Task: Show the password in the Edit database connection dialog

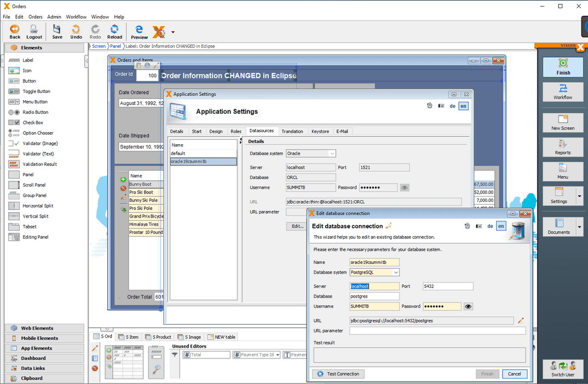Action: (468, 306)
